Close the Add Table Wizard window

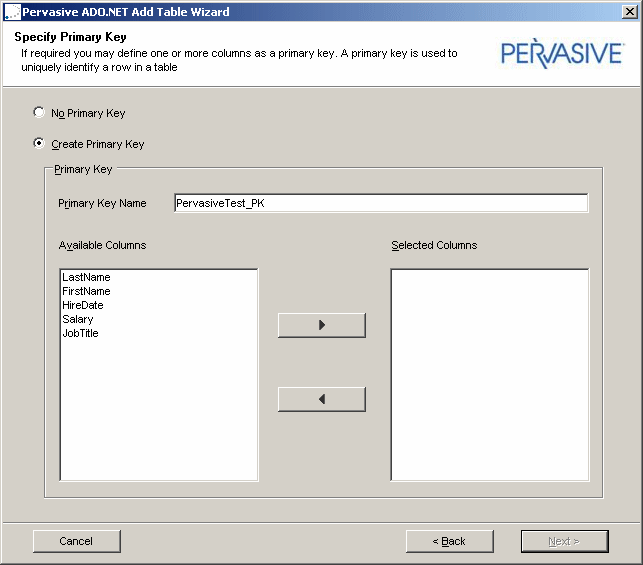coord(629,12)
